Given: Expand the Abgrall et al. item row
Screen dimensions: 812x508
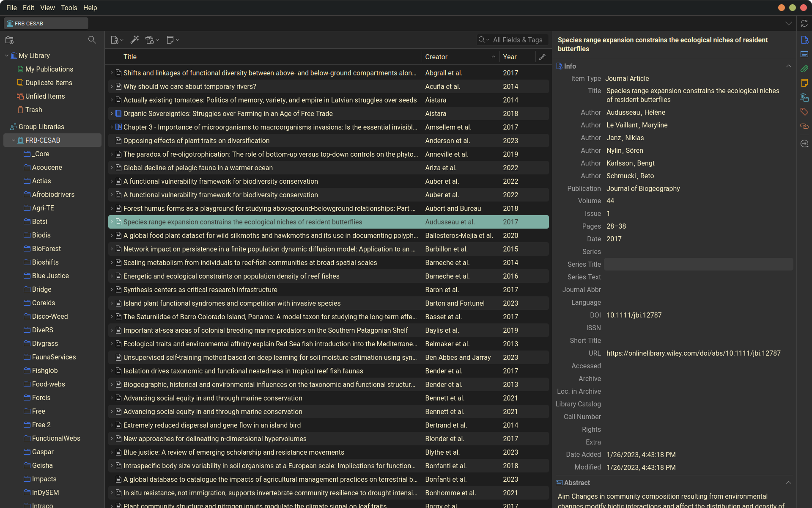Looking at the screenshot, I should click(112, 73).
